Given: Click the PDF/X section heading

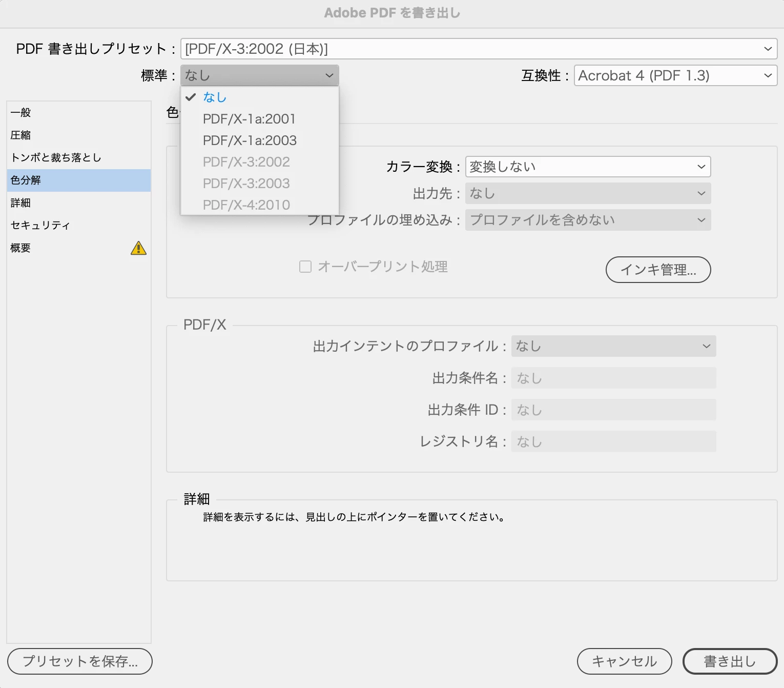Looking at the screenshot, I should click(x=204, y=325).
